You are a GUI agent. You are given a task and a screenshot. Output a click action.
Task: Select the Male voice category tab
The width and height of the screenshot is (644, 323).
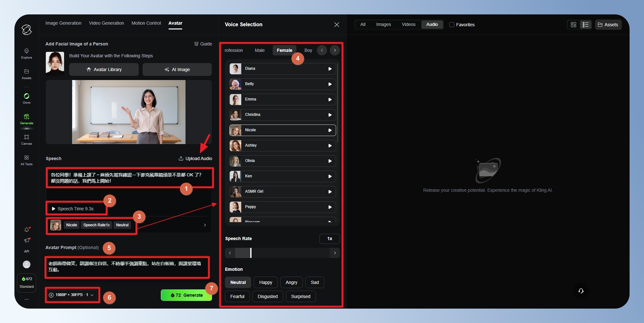[x=260, y=50]
